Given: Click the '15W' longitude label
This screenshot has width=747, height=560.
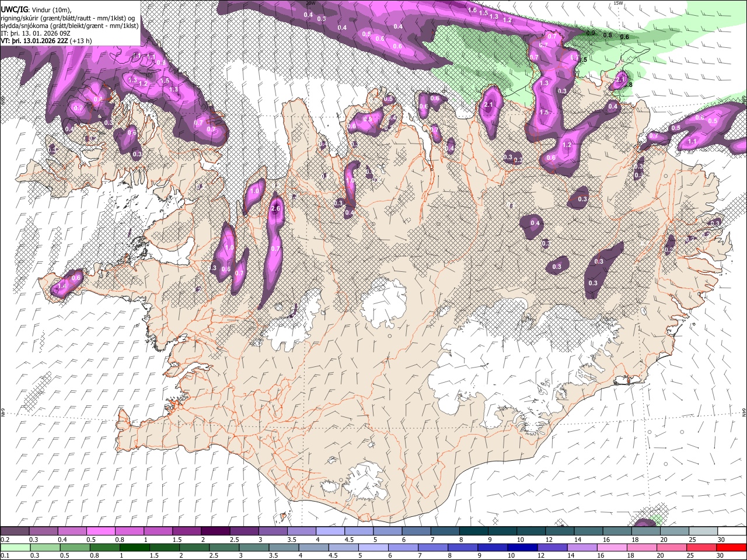Looking at the screenshot, I should click(x=618, y=3).
